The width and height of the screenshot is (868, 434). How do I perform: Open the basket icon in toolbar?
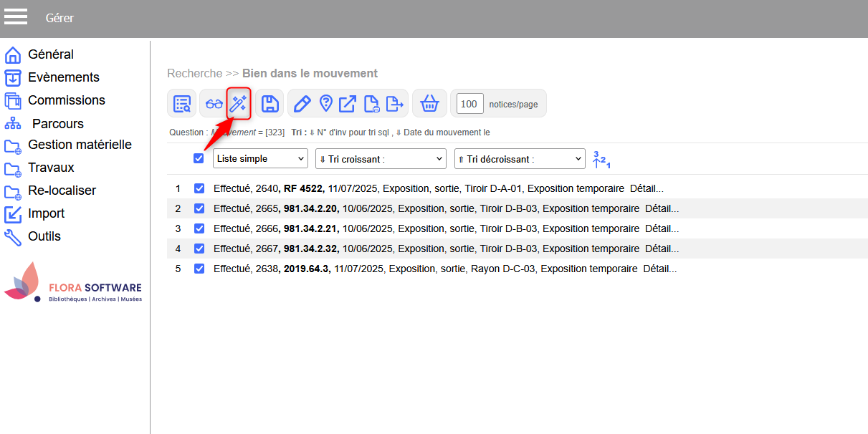(x=429, y=104)
